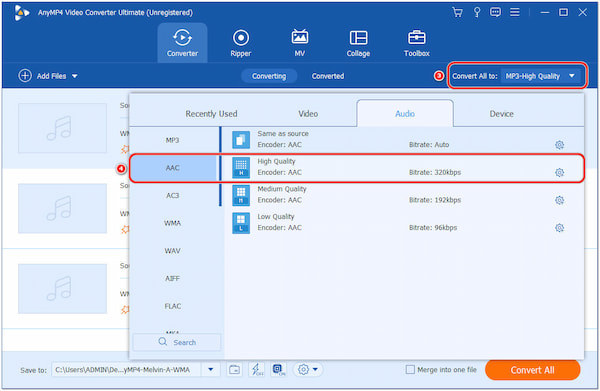The image size is (600, 391).
Task: Select the first audio file thumbnail
Action: pyautogui.click(x=62, y=128)
